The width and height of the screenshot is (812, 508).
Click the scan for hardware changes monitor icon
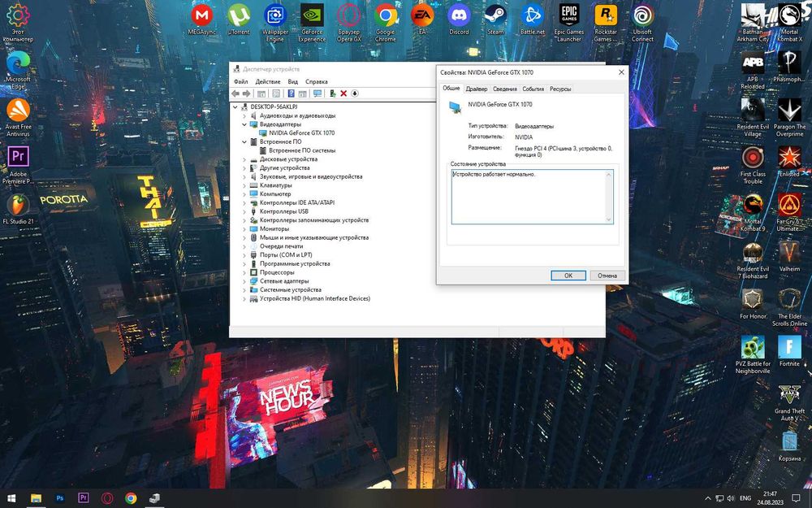(317, 93)
